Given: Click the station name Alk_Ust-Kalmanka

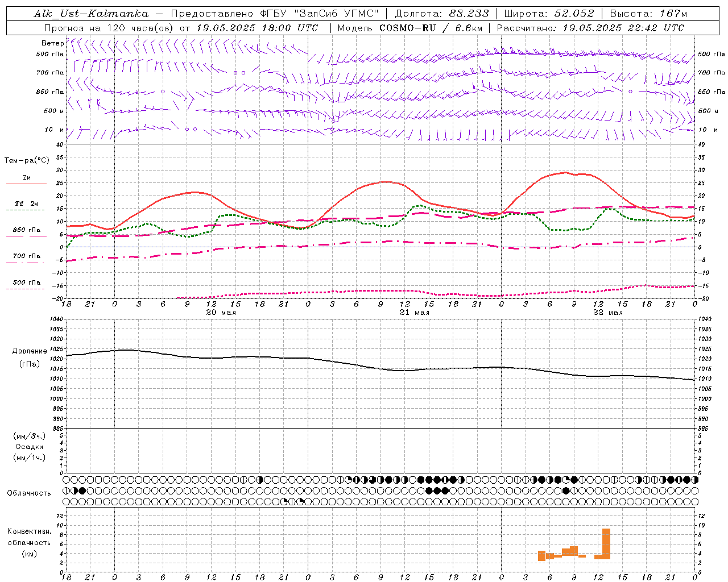Looking at the screenshot, I should click(x=91, y=14).
